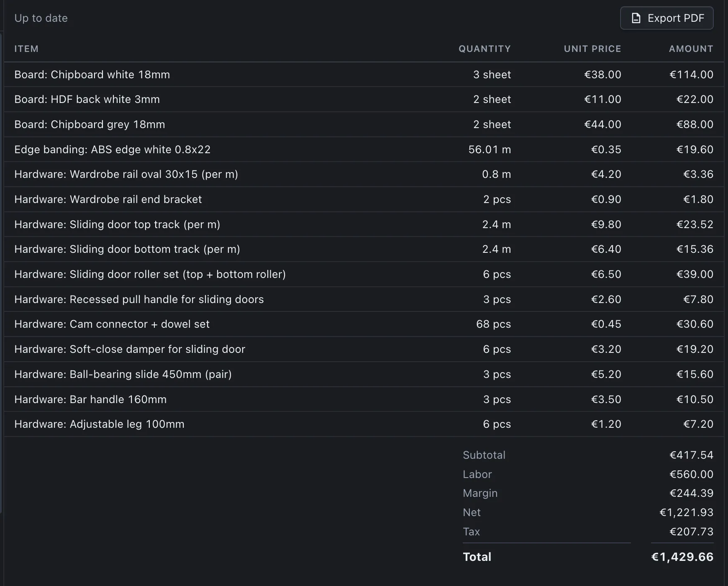Click "Hardware: Sliding door top track" item
This screenshot has height=586, width=728.
click(x=117, y=224)
